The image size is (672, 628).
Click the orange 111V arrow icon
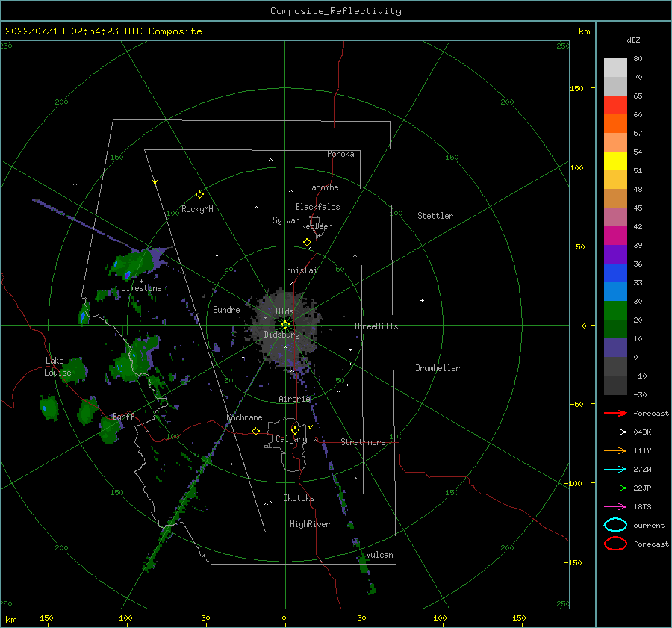pos(615,450)
